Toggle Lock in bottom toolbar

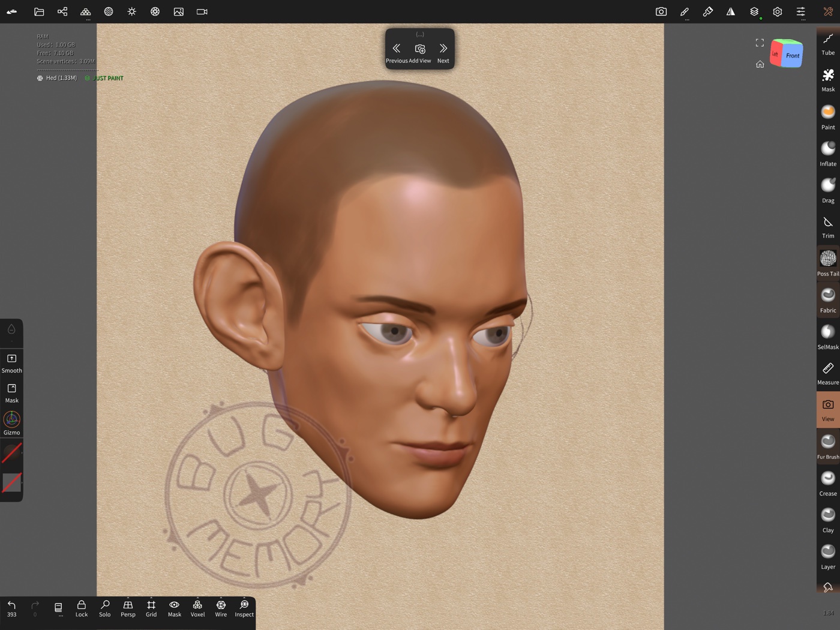(82, 608)
